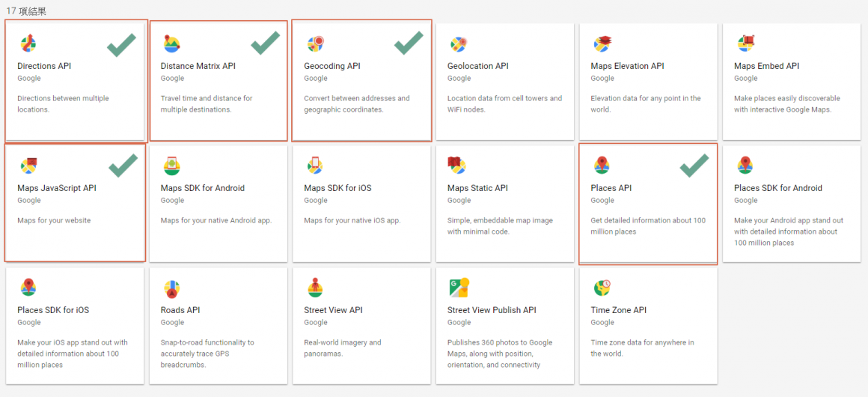
Task: Click 'Time zone data for anywhere' text
Action: click(642, 348)
